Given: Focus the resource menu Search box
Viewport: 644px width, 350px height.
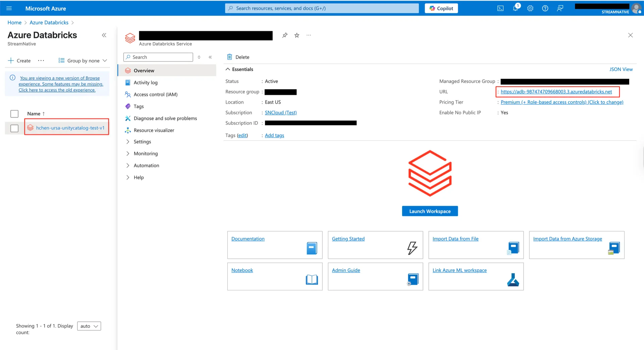Looking at the screenshot, I should point(158,57).
